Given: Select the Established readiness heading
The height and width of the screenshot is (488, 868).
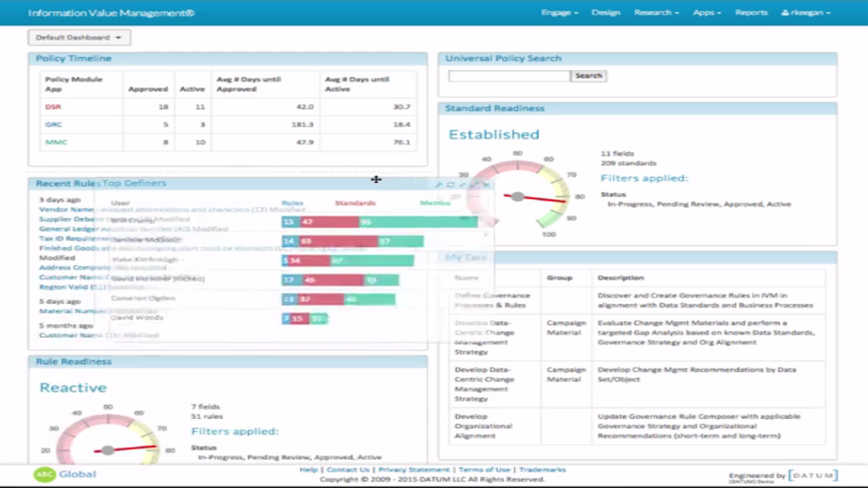Looking at the screenshot, I should tap(494, 134).
